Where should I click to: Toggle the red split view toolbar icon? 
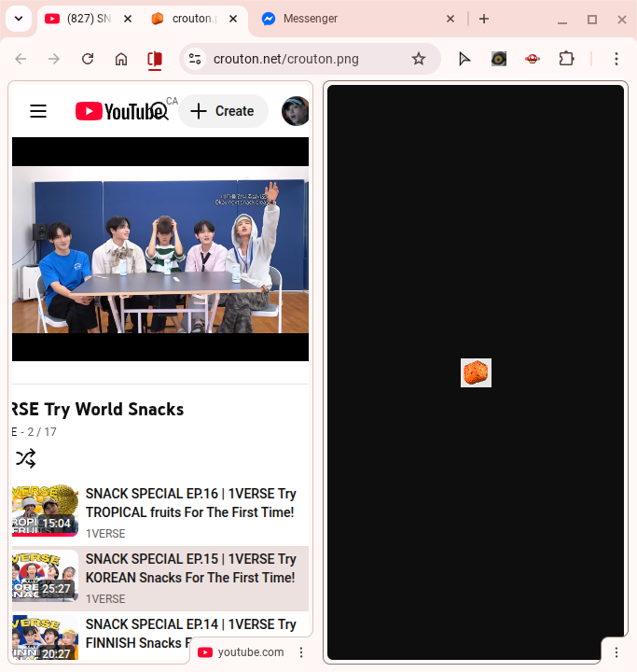(x=155, y=59)
